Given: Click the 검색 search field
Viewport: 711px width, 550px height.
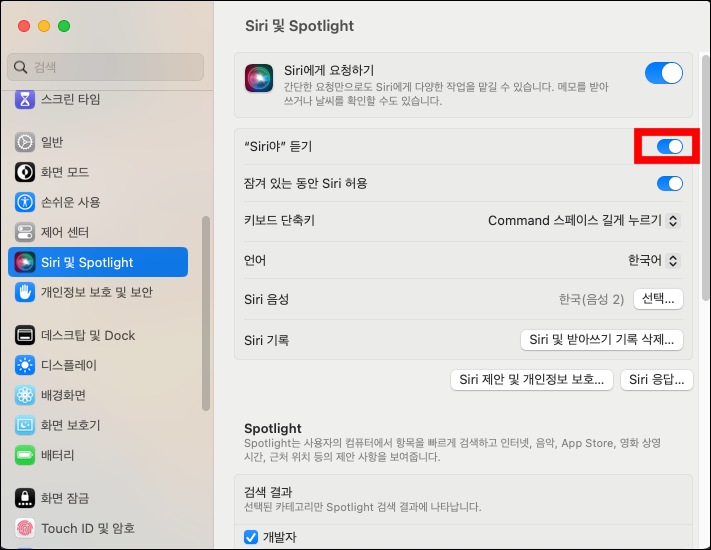Looking at the screenshot, I should pyautogui.click(x=106, y=67).
